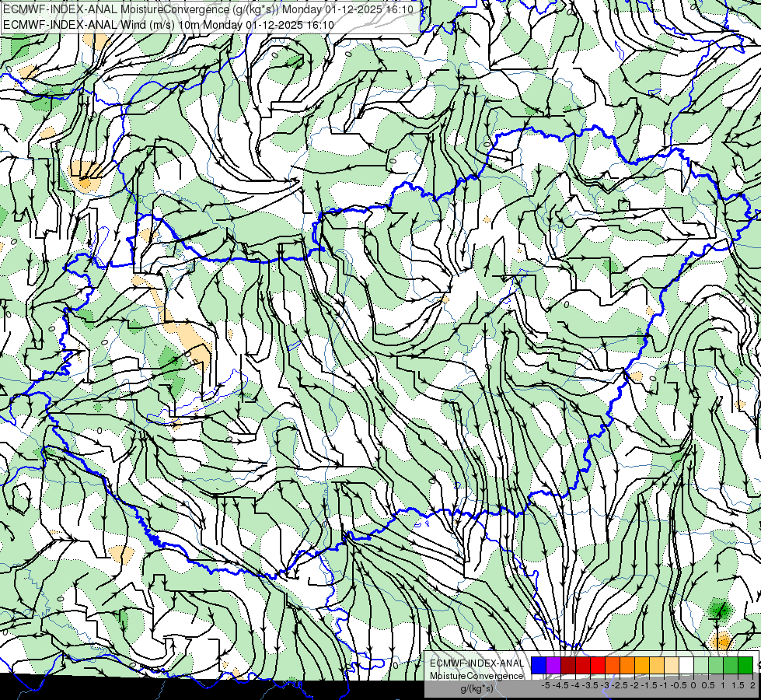Image resolution: width=761 pixels, height=700 pixels.
Task: Click the '-2' legend tick label
Action: [x=635, y=685]
